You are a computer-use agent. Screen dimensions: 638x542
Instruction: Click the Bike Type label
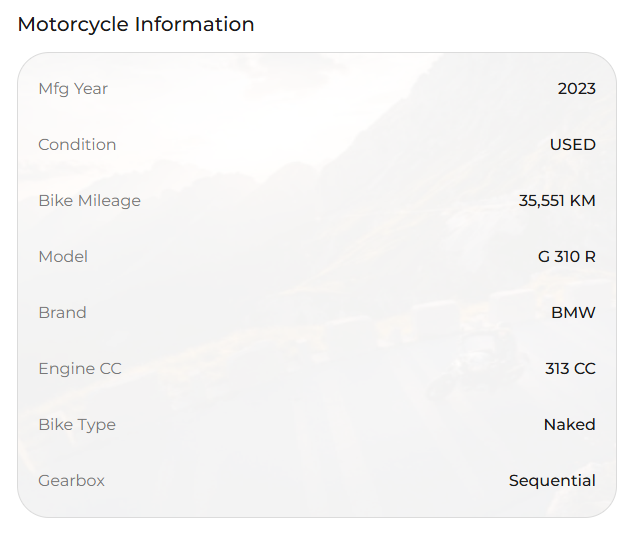click(x=77, y=425)
